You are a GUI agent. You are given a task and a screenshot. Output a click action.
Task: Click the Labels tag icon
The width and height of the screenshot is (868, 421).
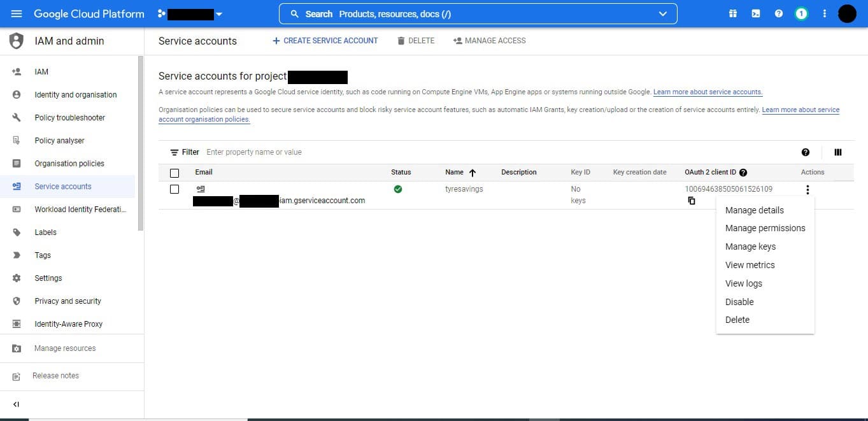17,232
